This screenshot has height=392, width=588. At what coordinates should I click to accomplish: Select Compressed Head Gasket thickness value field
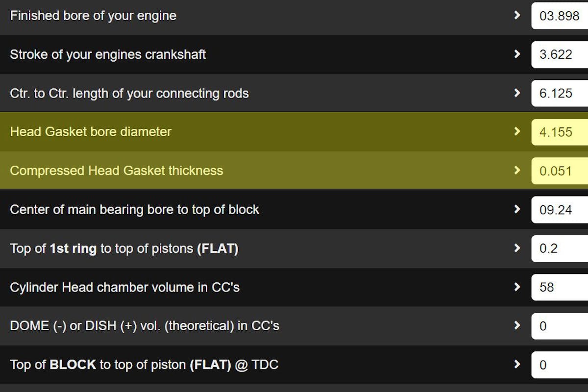coord(560,171)
